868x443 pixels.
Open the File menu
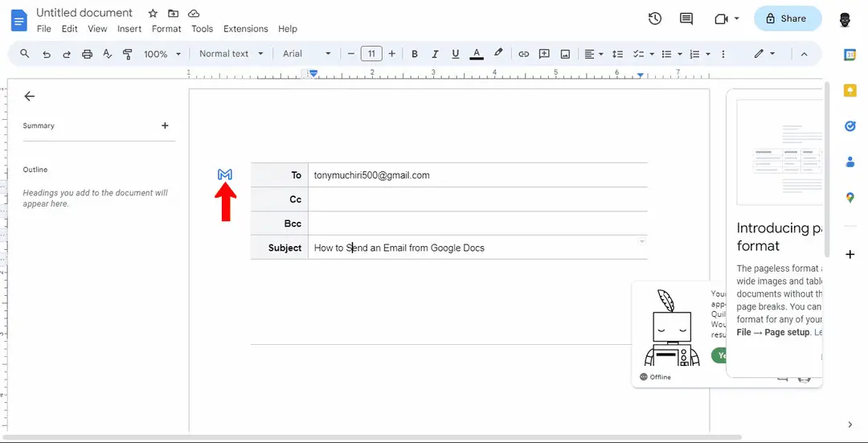[43, 29]
